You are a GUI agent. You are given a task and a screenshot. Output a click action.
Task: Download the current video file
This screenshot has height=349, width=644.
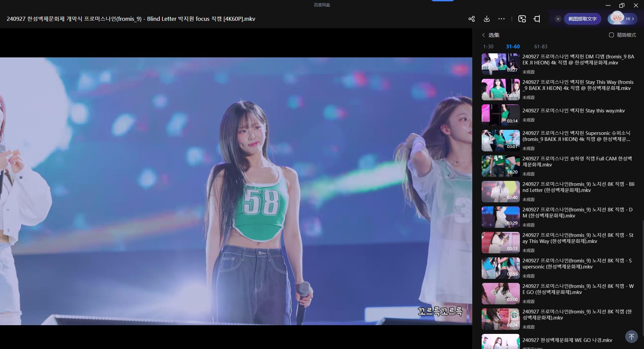tap(487, 19)
